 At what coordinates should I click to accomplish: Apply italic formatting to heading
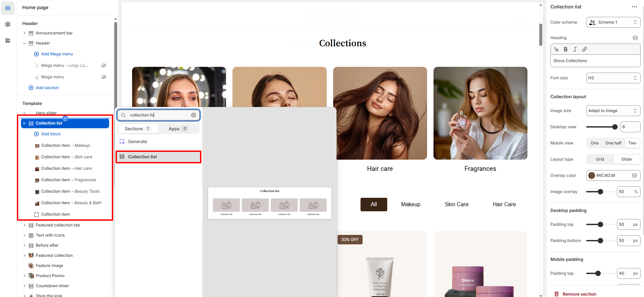pyautogui.click(x=575, y=49)
